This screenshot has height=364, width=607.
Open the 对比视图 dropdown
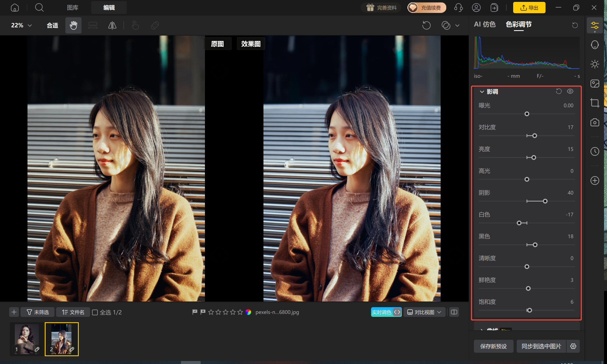click(x=424, y=312)
